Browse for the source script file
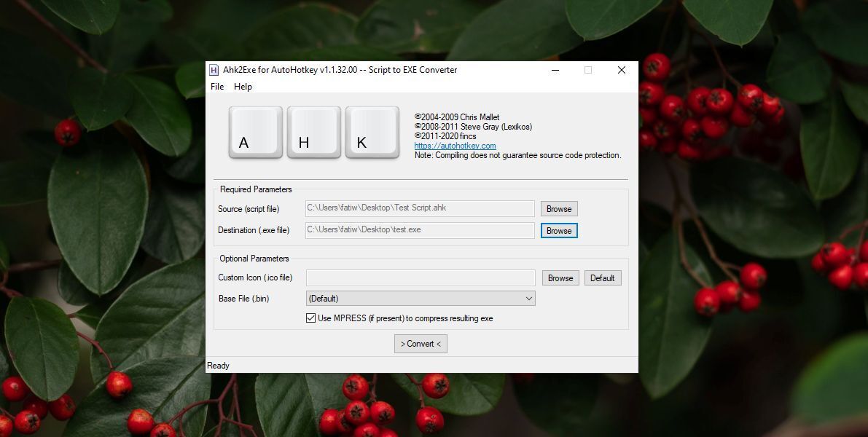Viewport: 868px width, 437px height. click(558, 208)
